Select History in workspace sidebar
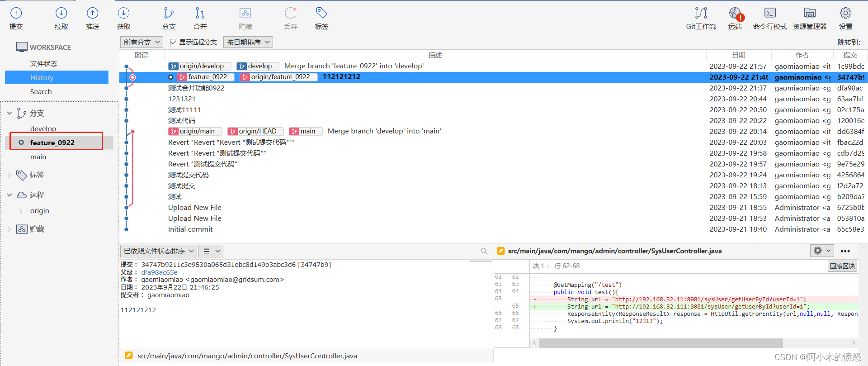Screen dimensions: 868x366 click(x=57, y=77)
